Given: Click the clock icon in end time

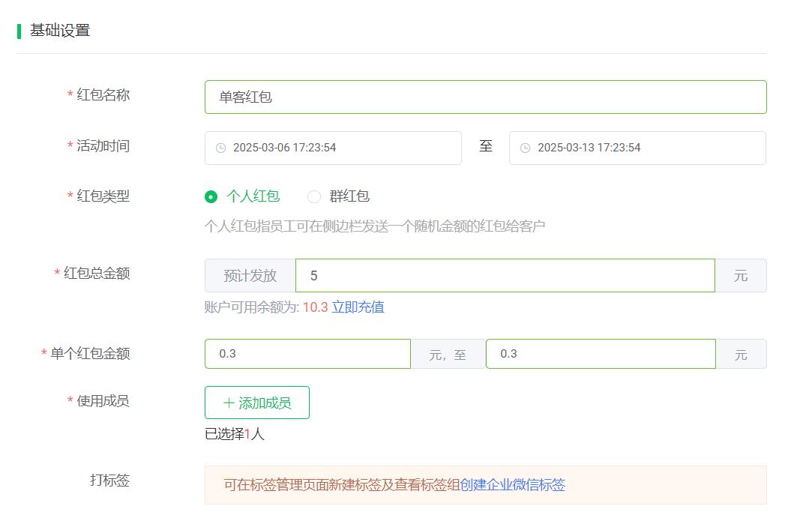Looking at the screenshot, I should coord(525,148).
